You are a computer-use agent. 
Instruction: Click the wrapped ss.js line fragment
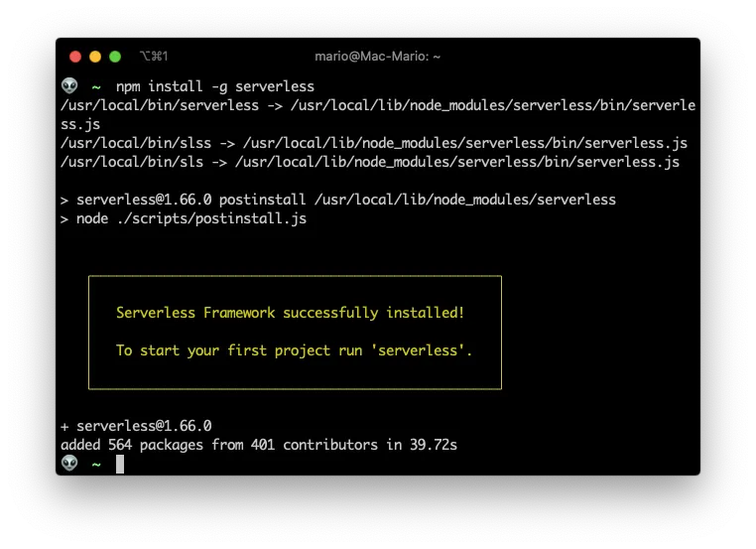click(80, 124)
